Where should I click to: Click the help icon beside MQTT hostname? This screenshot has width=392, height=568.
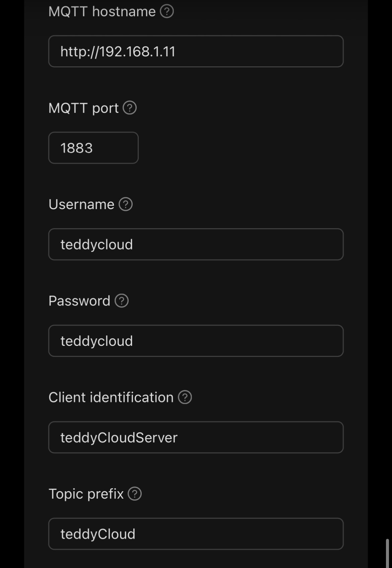click(167, 11)
